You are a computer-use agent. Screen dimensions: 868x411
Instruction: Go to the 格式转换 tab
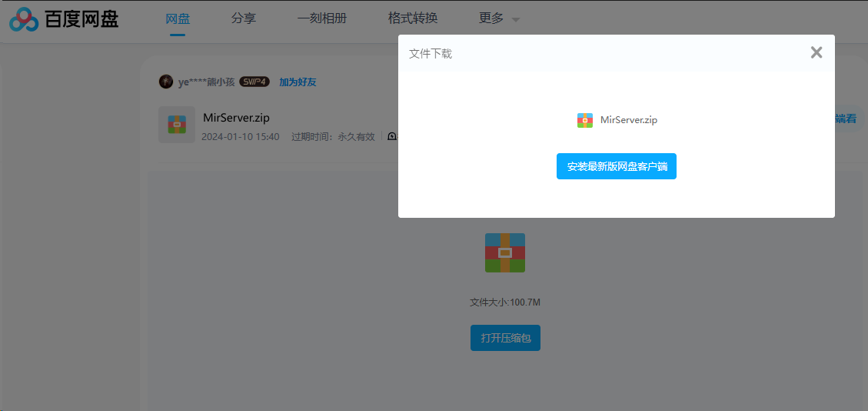click(413, 18)
